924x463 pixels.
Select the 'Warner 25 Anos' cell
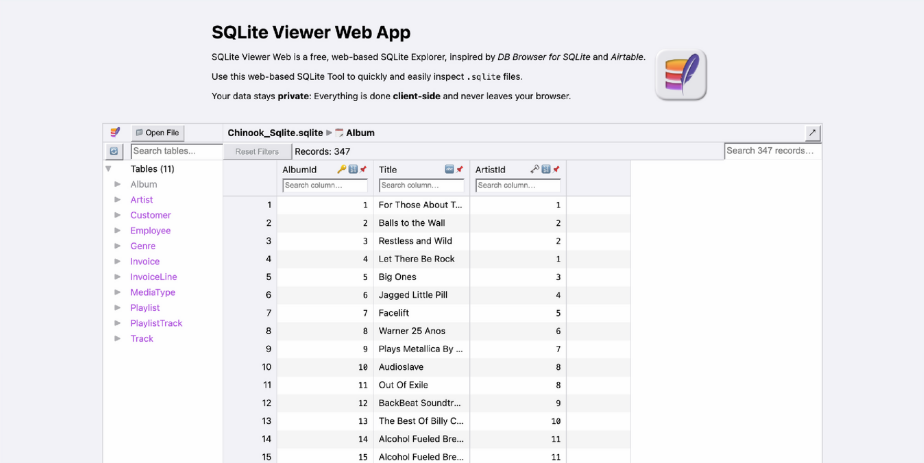point(421,331)
